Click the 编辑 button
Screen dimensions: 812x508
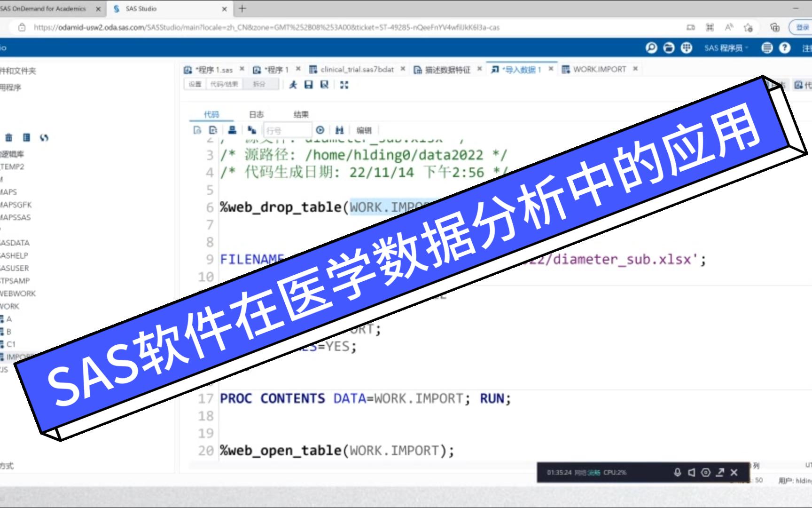364,130
